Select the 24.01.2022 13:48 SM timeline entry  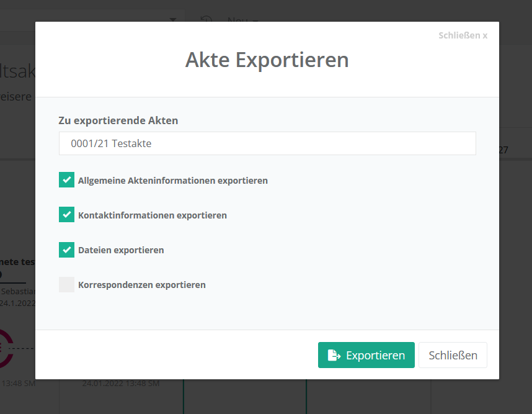coord(121,384)
